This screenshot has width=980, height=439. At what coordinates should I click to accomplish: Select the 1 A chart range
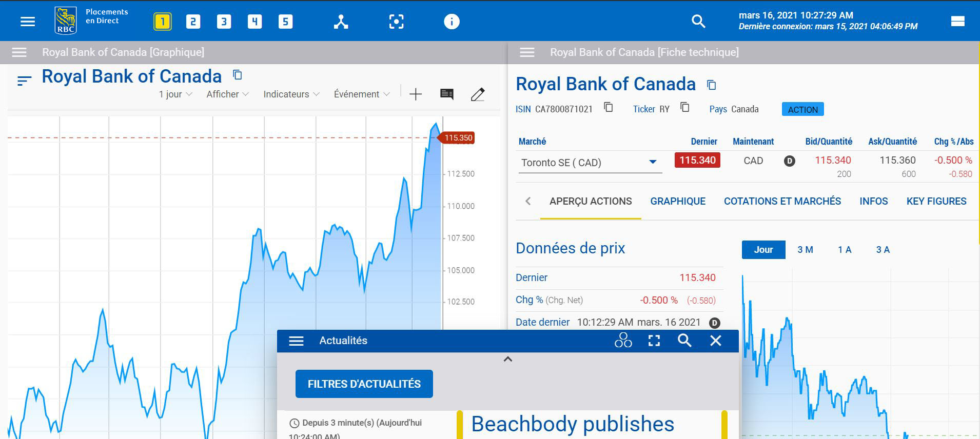845,250
